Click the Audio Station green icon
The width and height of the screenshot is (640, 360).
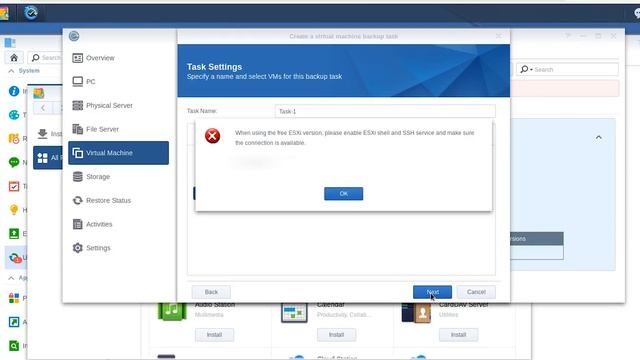click(x=172, y=311)
